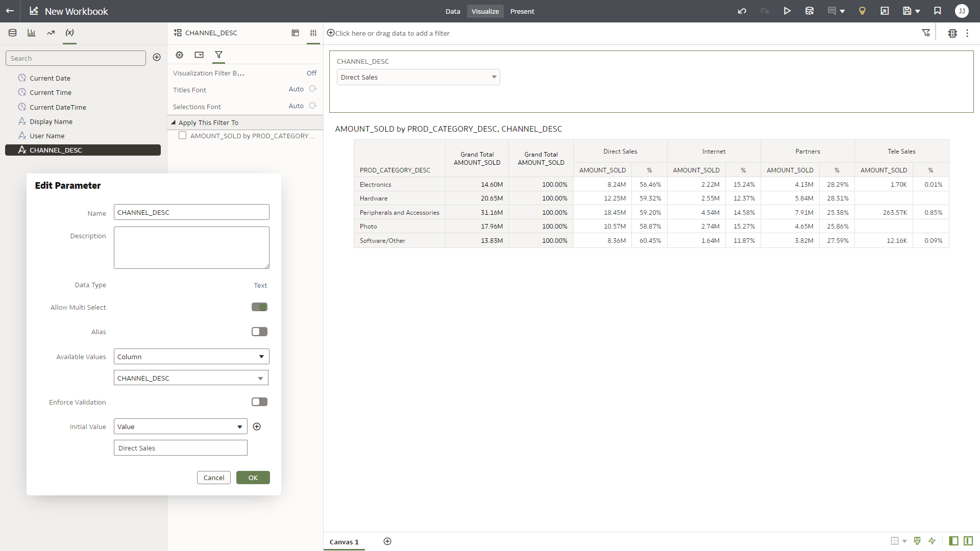Viewport: 980px width, 551px height.
Task: Click the OK button
Action: click(253, 478)
